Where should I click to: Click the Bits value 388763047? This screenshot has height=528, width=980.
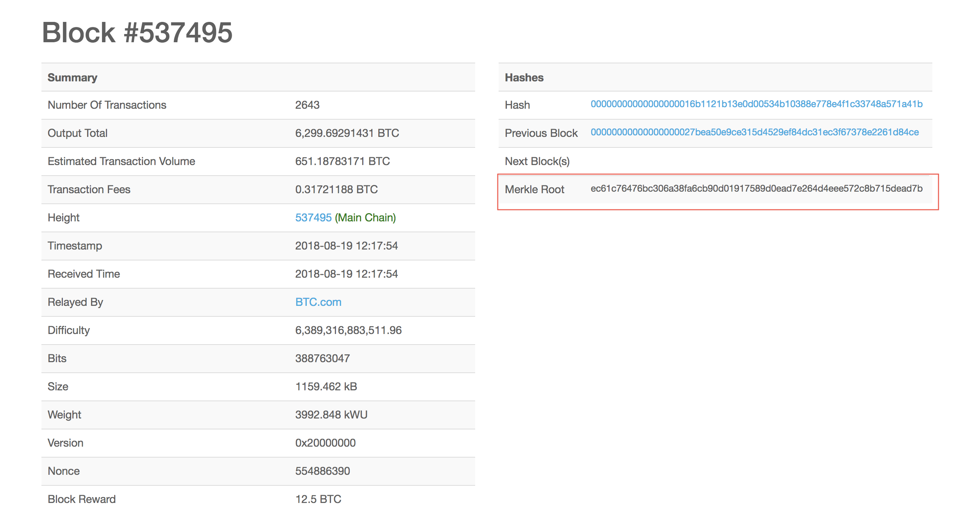coord(322,358)
